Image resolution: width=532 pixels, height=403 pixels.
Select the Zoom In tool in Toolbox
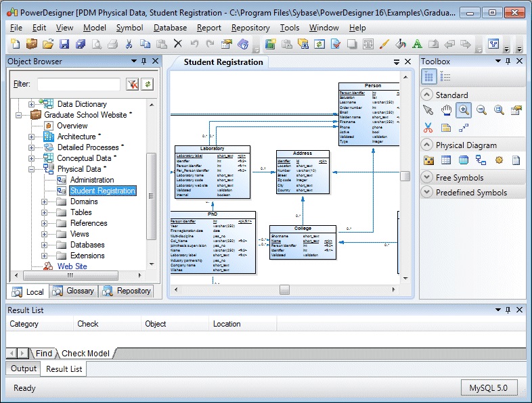464,110
